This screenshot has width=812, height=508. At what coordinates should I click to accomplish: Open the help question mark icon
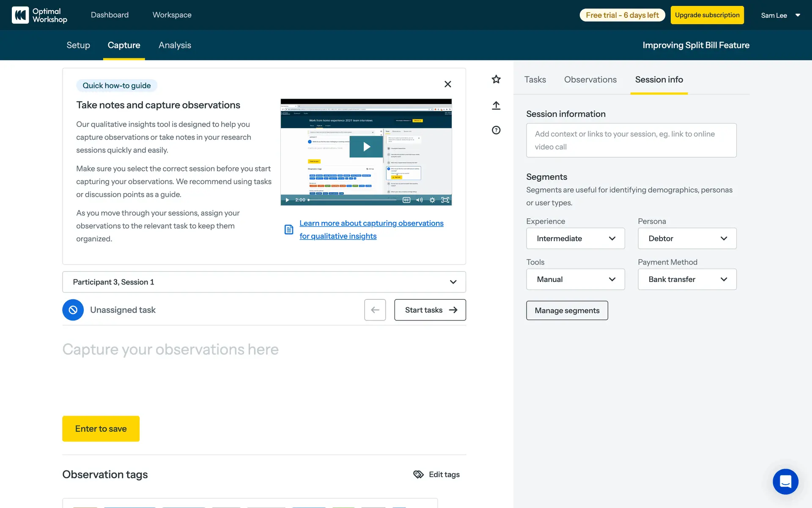pyautogui.click(x=496, y=130)
